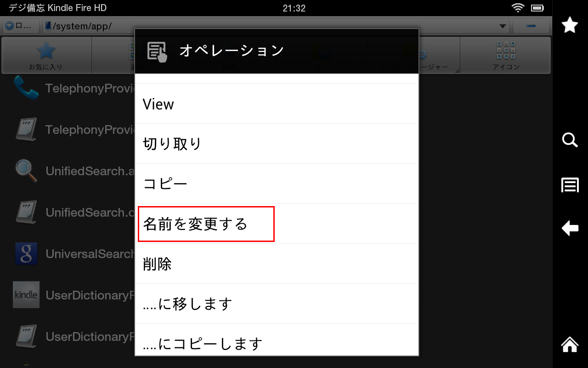Tap the favorites star icon in right sidebar
This screenshot has width=588, height=368.
tap(570, 25)
